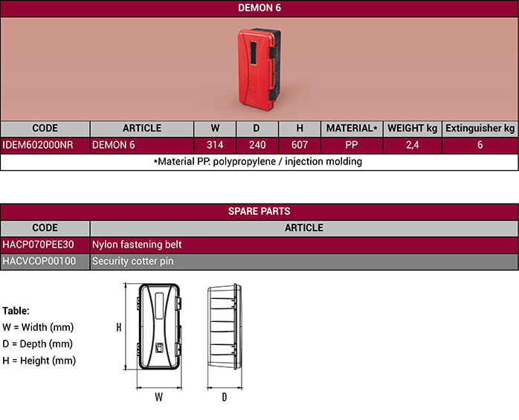This screenshot has width=519, height=420.
Task: Select height value 607
Action: pos(300,145)
